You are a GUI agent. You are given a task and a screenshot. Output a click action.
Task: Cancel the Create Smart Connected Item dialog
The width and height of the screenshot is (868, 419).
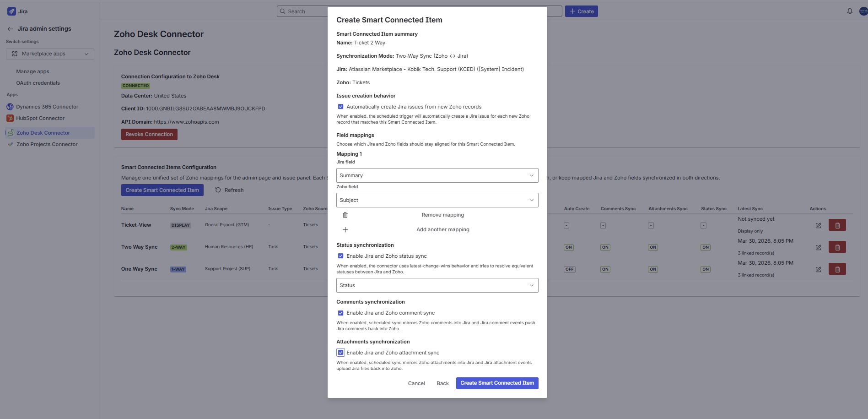(416, 383)
